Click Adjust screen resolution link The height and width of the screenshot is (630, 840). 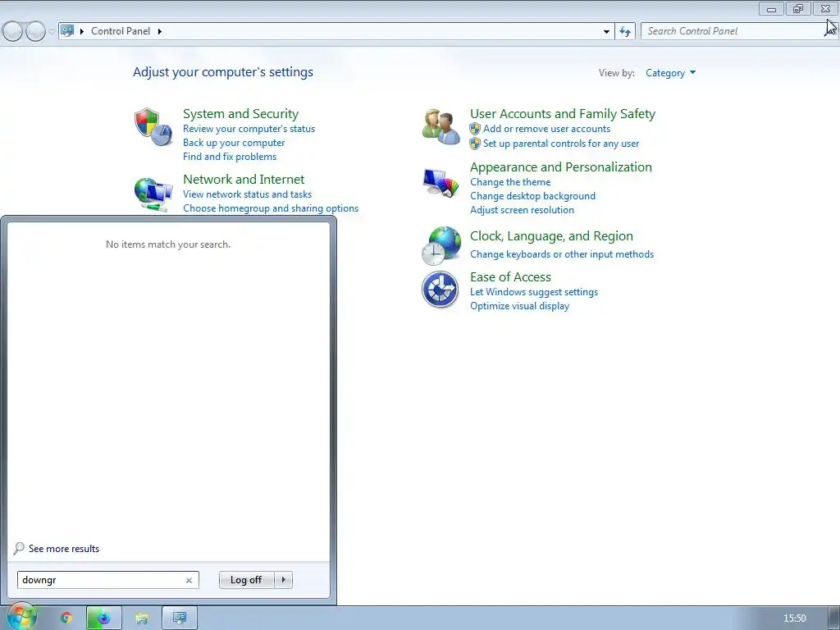click(522, 209)
